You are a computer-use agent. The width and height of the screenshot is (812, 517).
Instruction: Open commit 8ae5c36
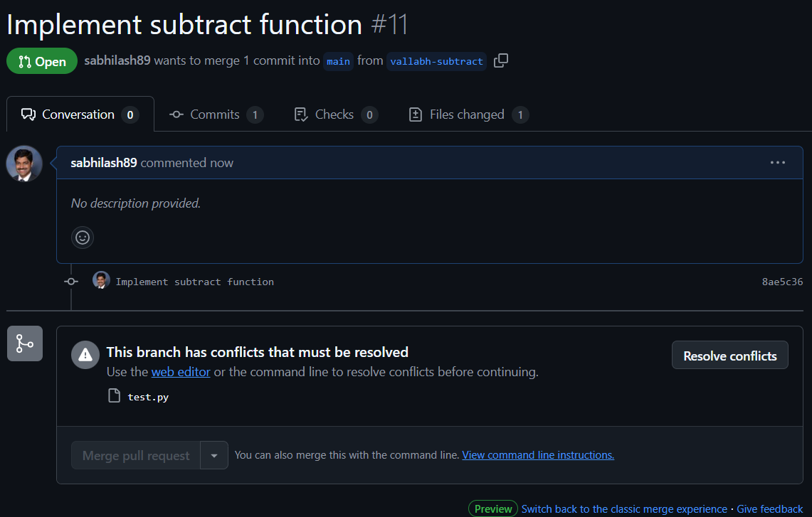coord(781,282)
